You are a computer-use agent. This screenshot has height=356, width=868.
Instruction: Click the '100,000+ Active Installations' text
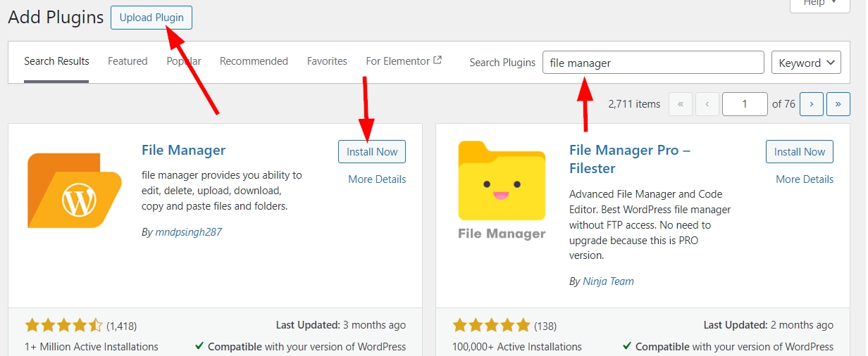(516, 347)
